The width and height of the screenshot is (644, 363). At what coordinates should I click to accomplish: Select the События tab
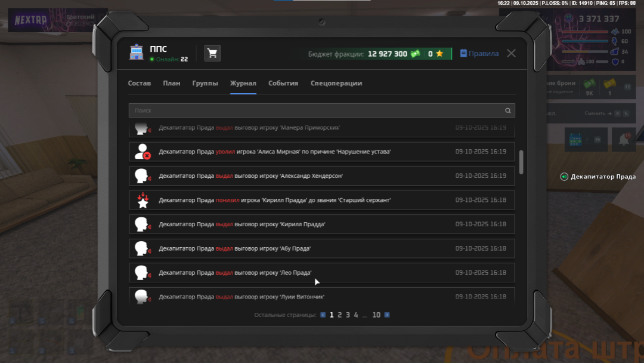pyautogui.click(x=283, y=84)
